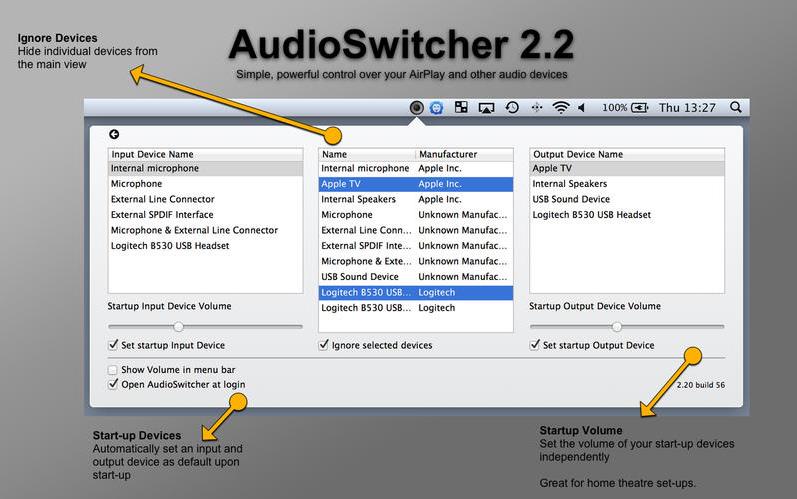Enable Show Volume in menu bar

point(113,370)
